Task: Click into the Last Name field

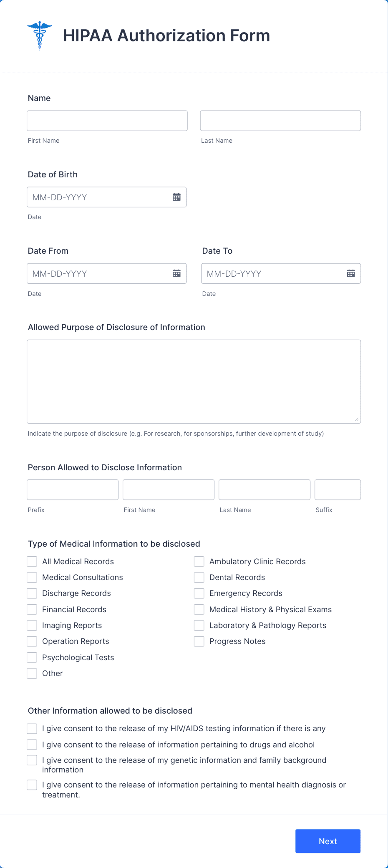Action: click(280, 120)
